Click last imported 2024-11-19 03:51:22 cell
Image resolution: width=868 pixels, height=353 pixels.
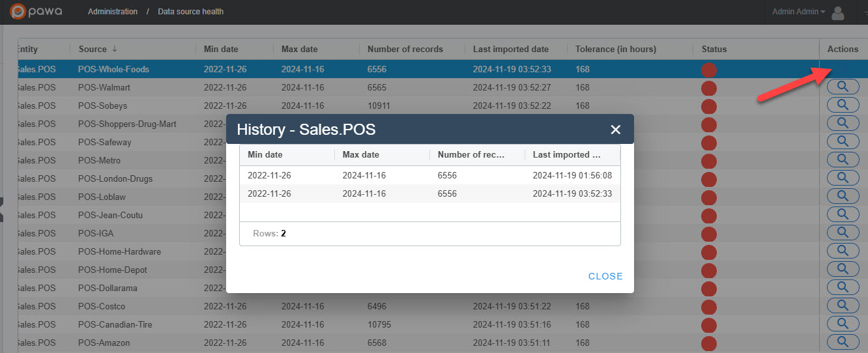512,306
